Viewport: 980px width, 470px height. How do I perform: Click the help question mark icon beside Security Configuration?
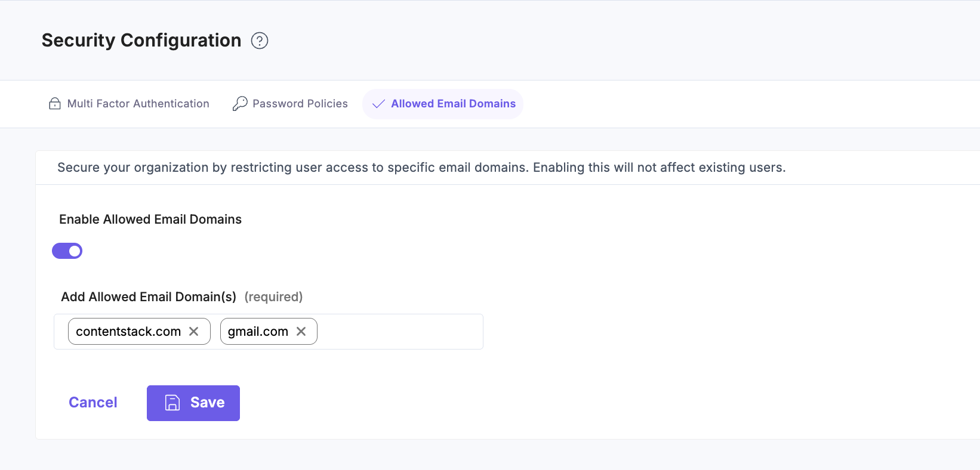259,41
